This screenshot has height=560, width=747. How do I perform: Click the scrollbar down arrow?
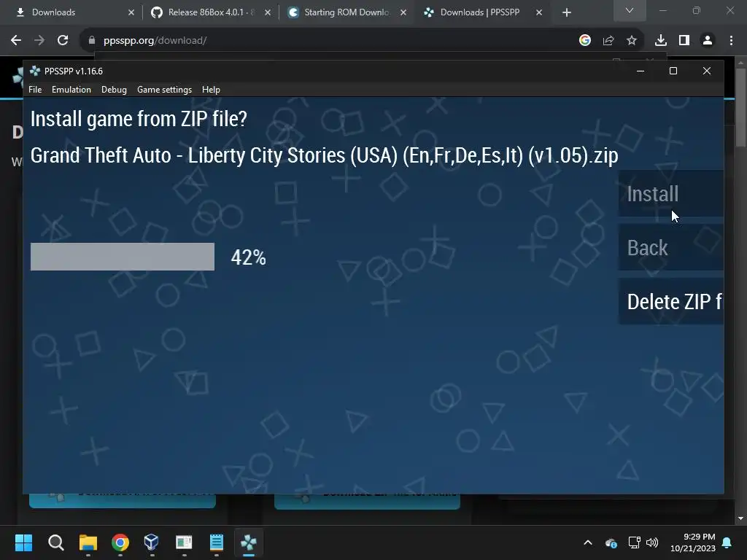[740, 518]
